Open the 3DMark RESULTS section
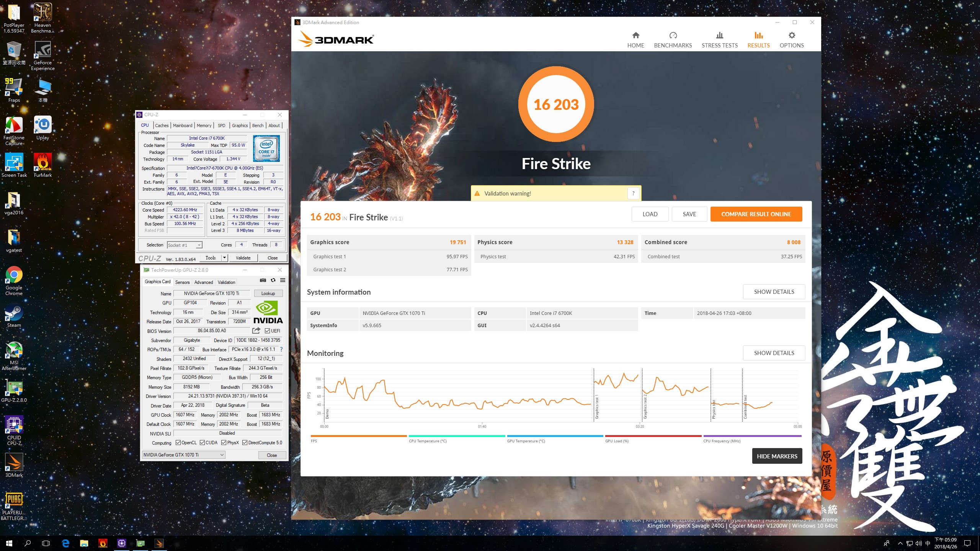Viewport: 980px width, 551px height. click(758, 40)
